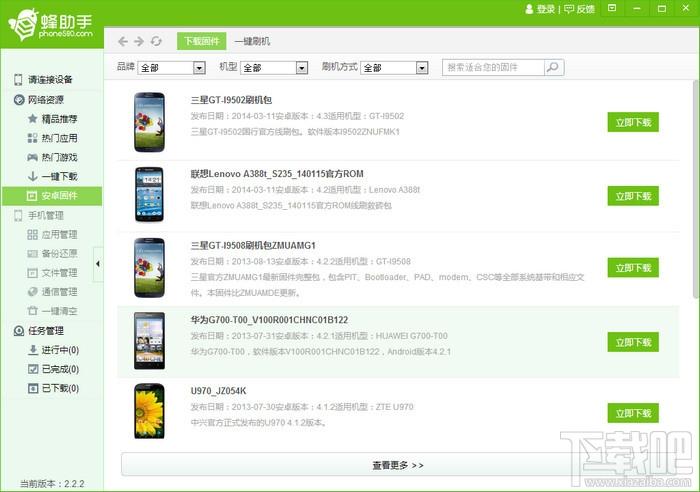Viewport: 700px width, 492px height.
Task: Click 登录 login in title bar
Action: pos(540,9)
